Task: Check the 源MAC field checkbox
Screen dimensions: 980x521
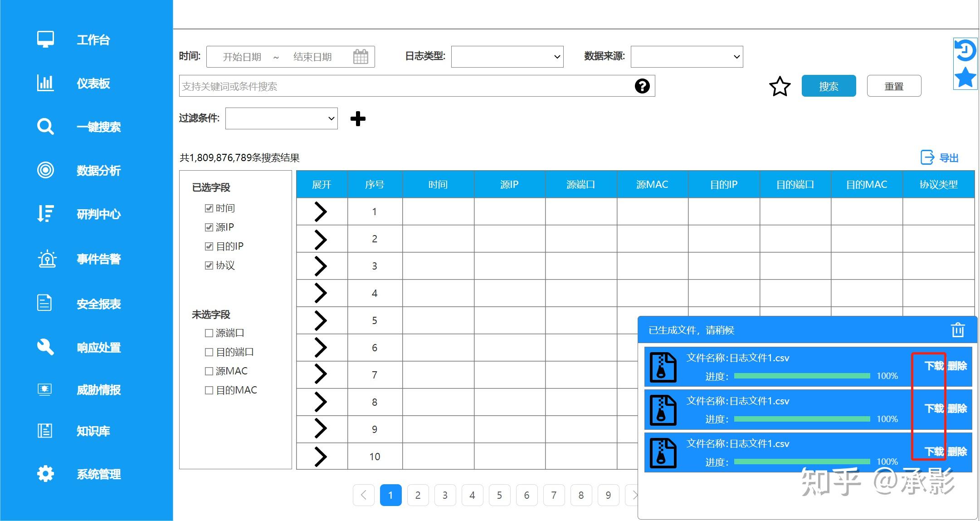Action: point(209,371)
